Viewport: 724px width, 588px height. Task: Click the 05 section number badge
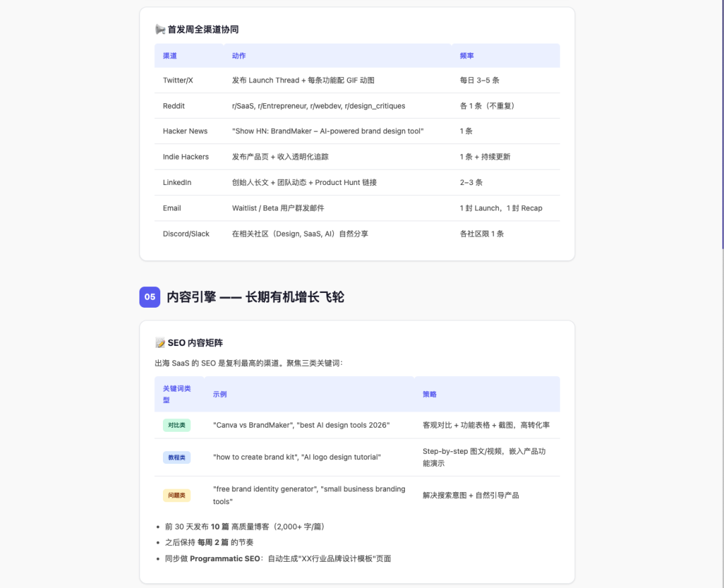pos(149,297)
